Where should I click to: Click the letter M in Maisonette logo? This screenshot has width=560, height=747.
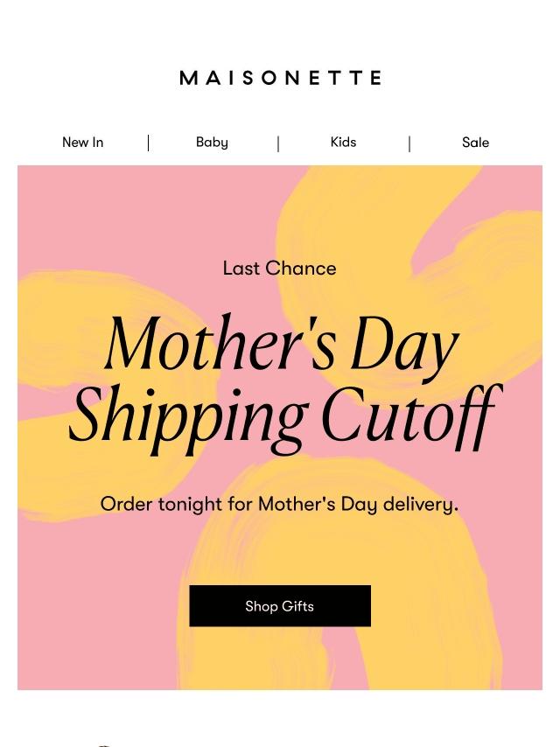point(188,78)
